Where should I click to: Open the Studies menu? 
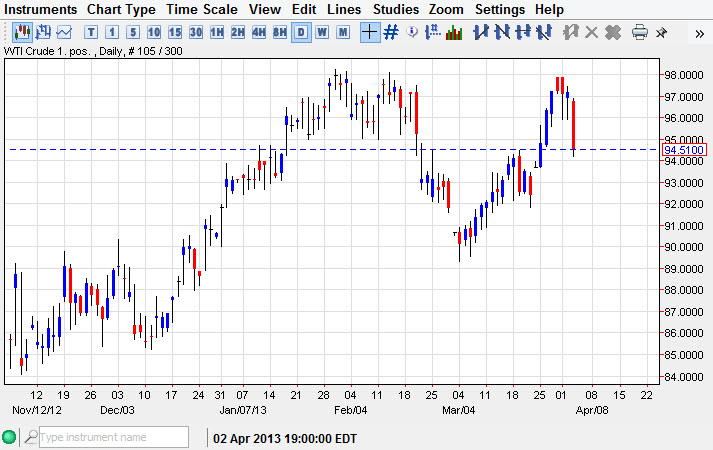[396, 9]
